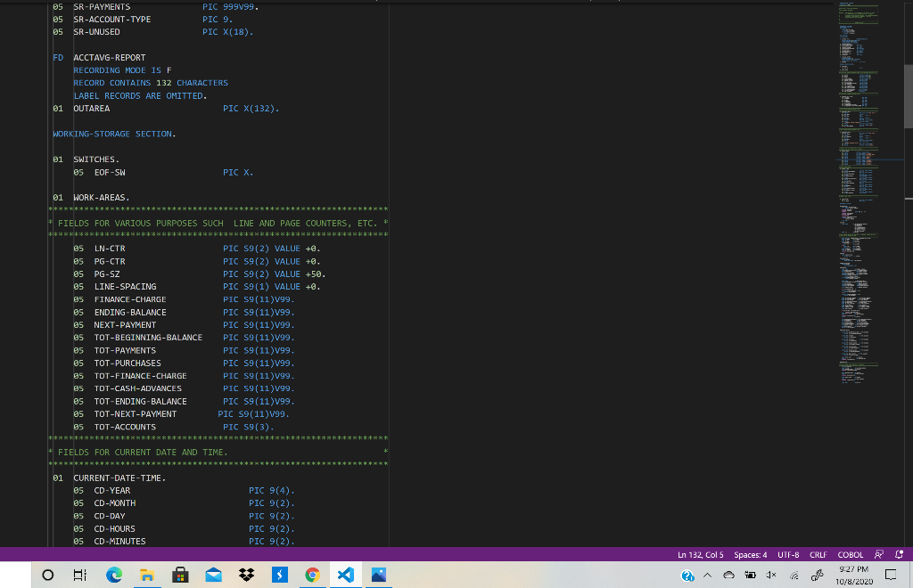Screen dimensions: 913x588
Task: Open encoding selector showing UTF-8
Action: pos(787,554)
